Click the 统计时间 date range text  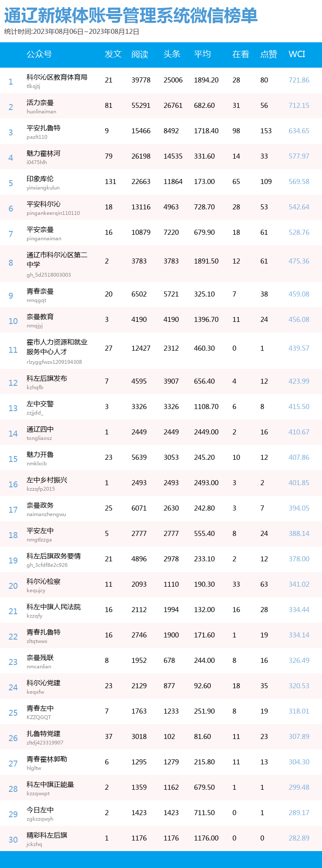72,32
